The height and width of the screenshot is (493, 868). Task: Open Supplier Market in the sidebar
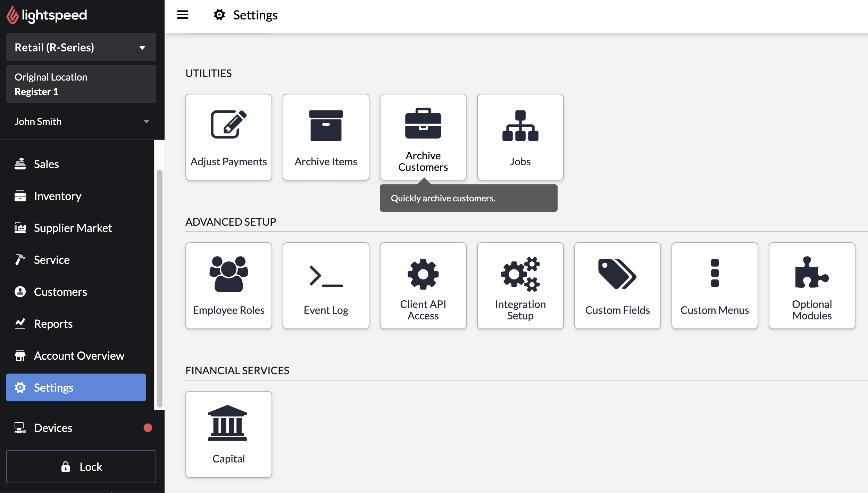click(x=76, y=228)
